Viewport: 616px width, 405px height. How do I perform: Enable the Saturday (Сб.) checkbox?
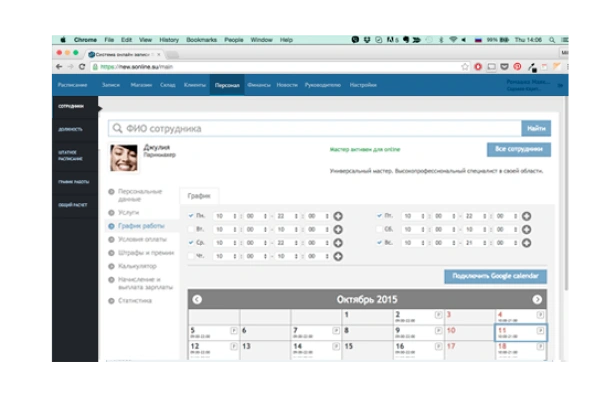pos(380,229)
